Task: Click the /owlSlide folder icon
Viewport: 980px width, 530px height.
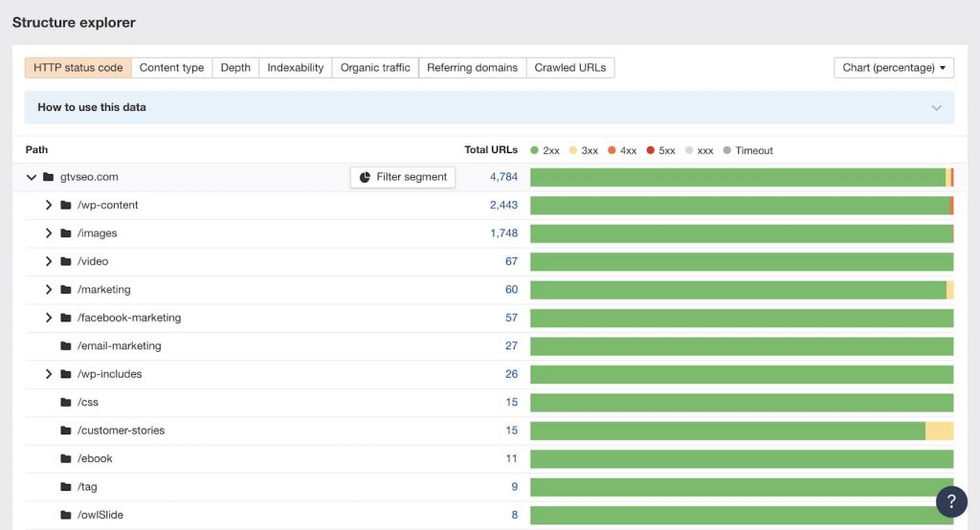Action: tap(66, 516)
